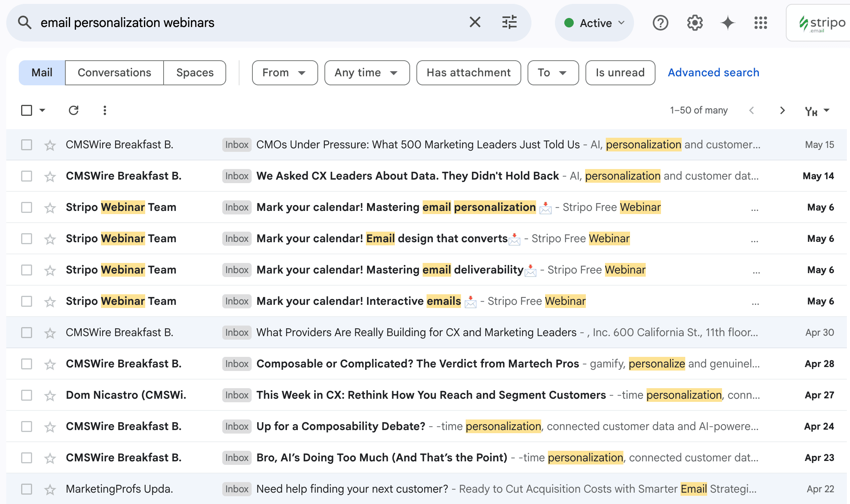850x504 pixels.
Task: Open the Google apps grid
Action: [x=760, y=23]
